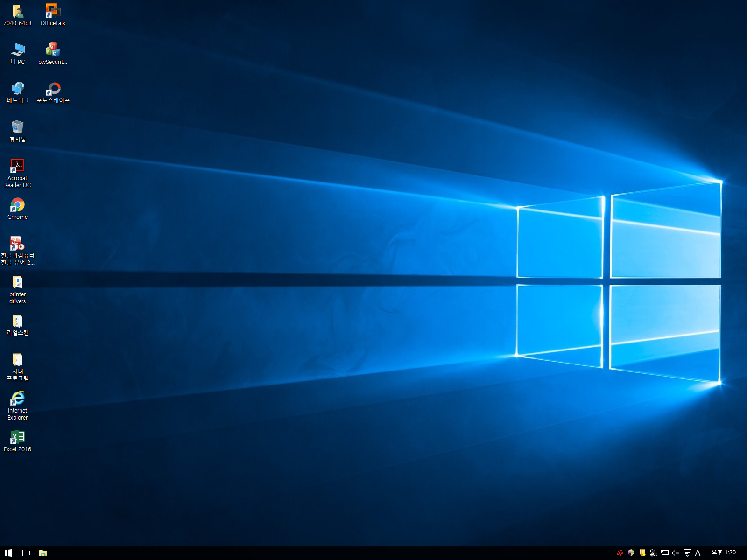Select the Excel 2016 shortcut
The height and width of the screenshot is (560, 747).
pos(18,441)
